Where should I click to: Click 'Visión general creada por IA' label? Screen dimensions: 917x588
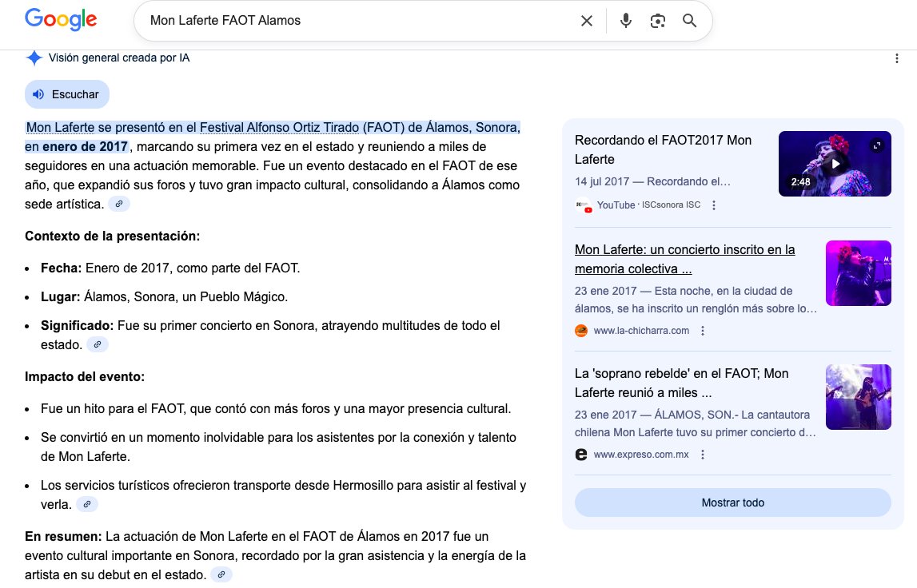(x=118, y=58)
